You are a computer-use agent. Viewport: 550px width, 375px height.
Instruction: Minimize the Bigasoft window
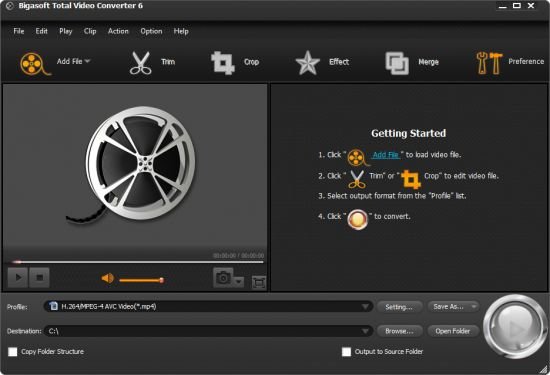click(503, 6)
